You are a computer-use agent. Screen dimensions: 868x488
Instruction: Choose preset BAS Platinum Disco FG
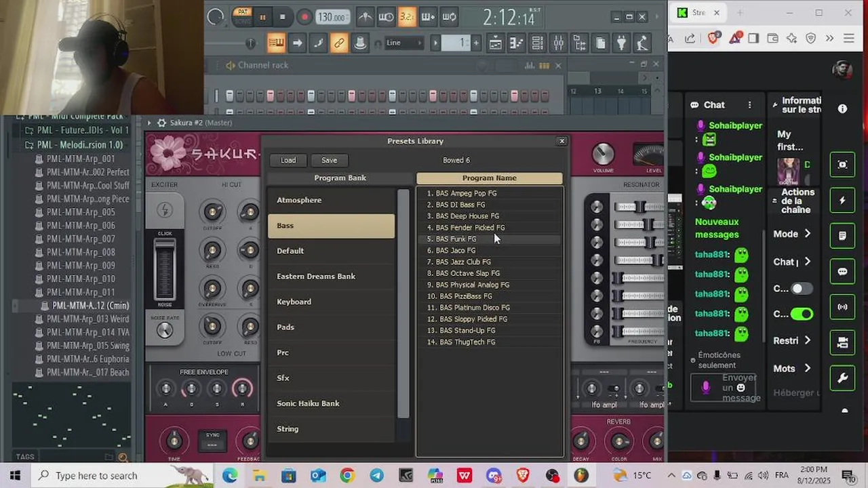pyautogui.click(x=489, y=308)
